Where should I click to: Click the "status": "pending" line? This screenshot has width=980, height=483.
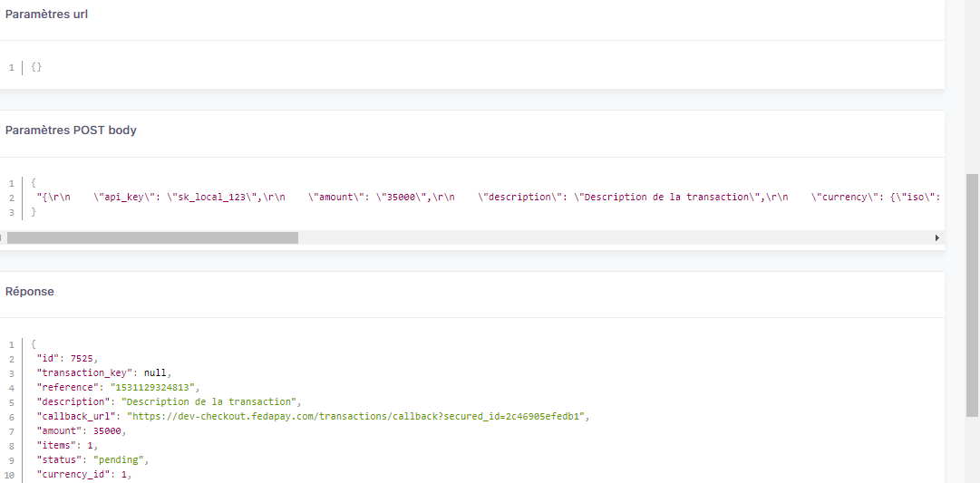click(93, 459)
